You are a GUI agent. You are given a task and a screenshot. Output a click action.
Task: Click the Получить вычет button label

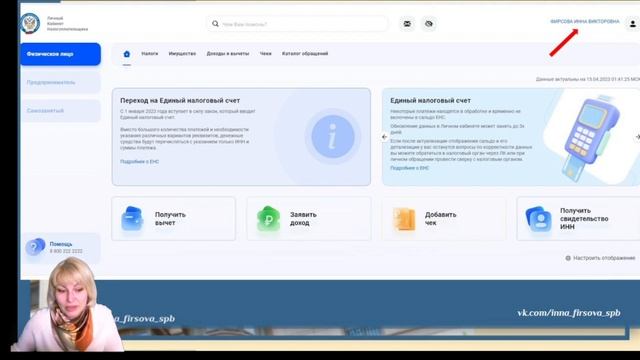pos(170,219)
